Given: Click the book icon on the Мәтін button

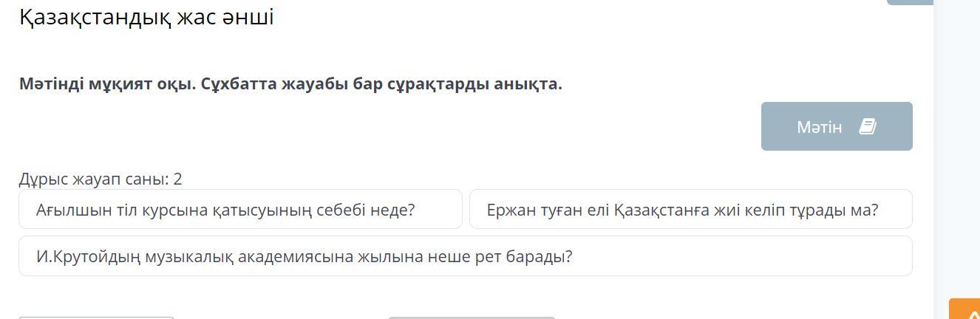Looking at the screenshot, I should click(867, 127).
